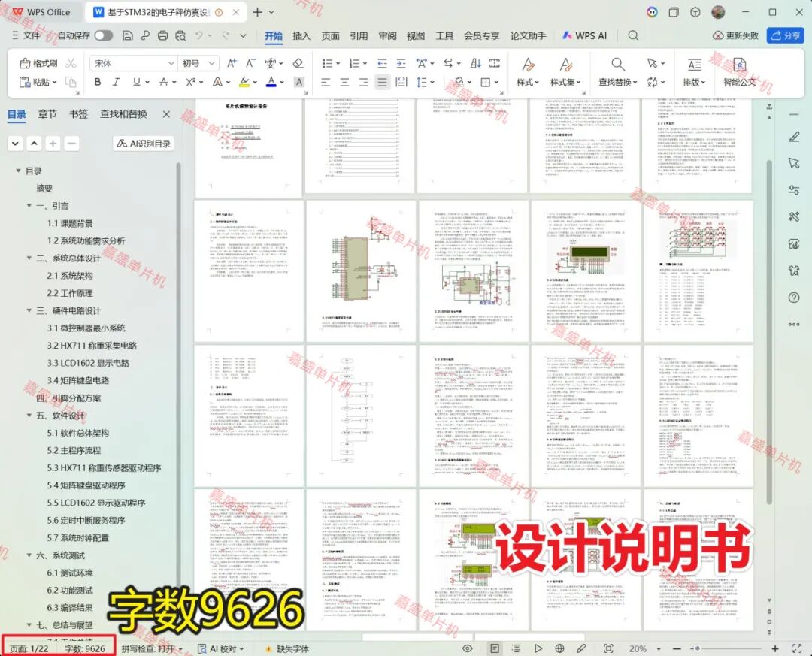Screen dimensions: 812x656
Task: Click the eye protection mode icon
Action: pos(467,648)
